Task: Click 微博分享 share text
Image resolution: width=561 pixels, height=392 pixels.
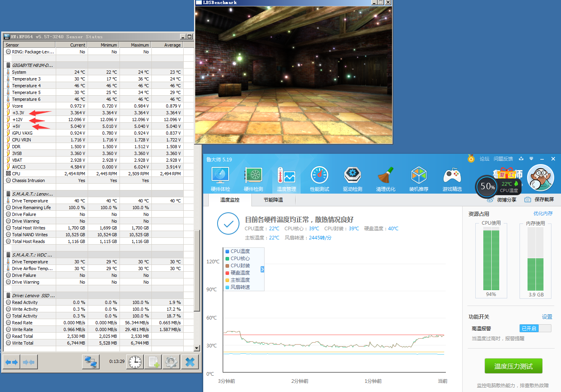Action: coord(506,200)
